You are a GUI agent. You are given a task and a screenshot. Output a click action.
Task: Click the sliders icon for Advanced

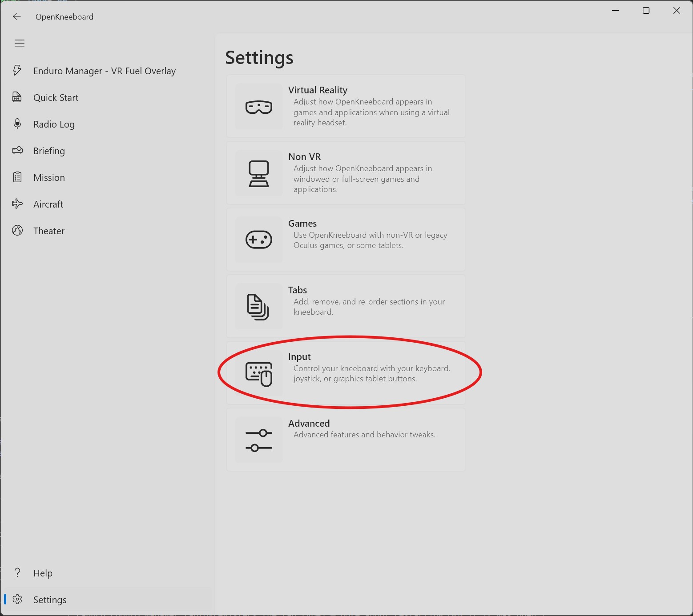(x=259, y=440)
